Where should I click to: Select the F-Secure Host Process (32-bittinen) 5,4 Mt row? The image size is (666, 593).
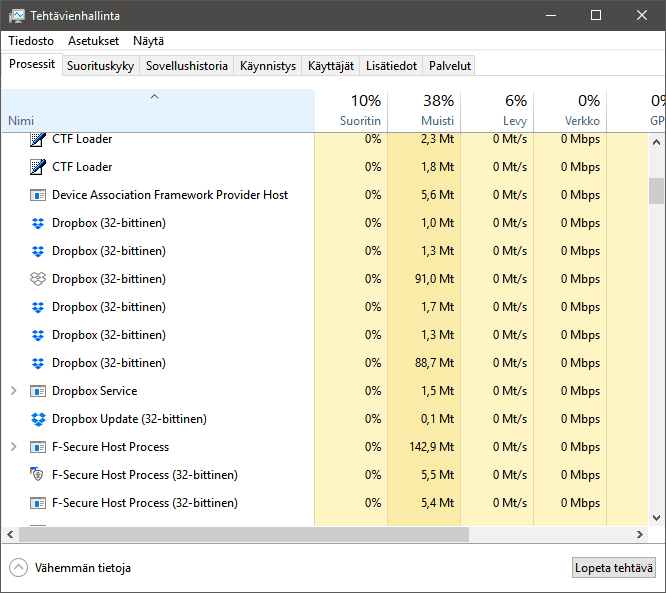pyautogui.click(x=325, y=503)
